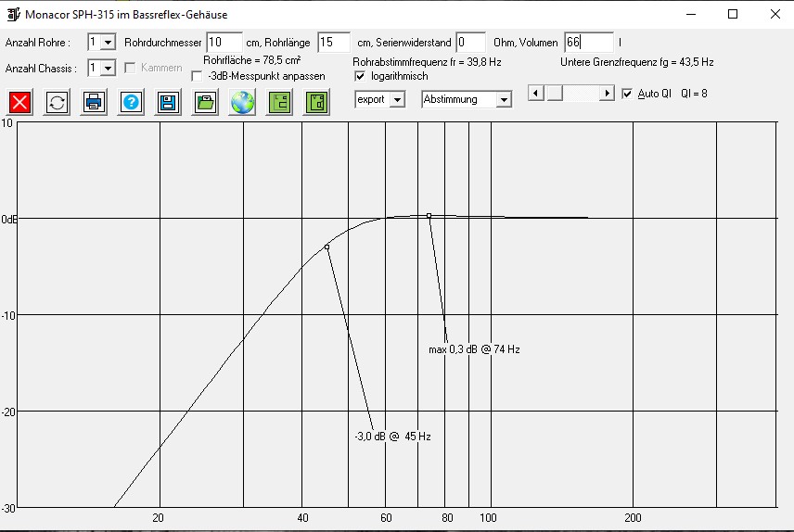Click the refresh arrows icon

coord(58,102)
